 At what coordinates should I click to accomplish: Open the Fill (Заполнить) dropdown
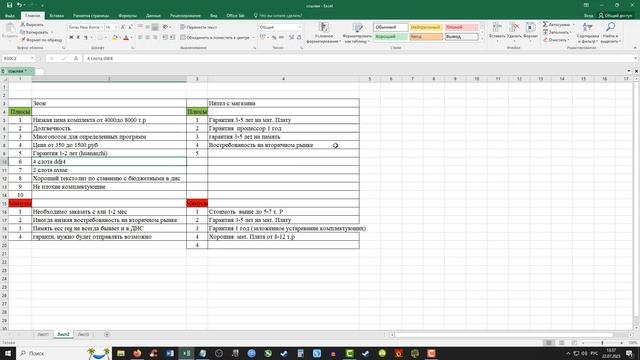557,32
